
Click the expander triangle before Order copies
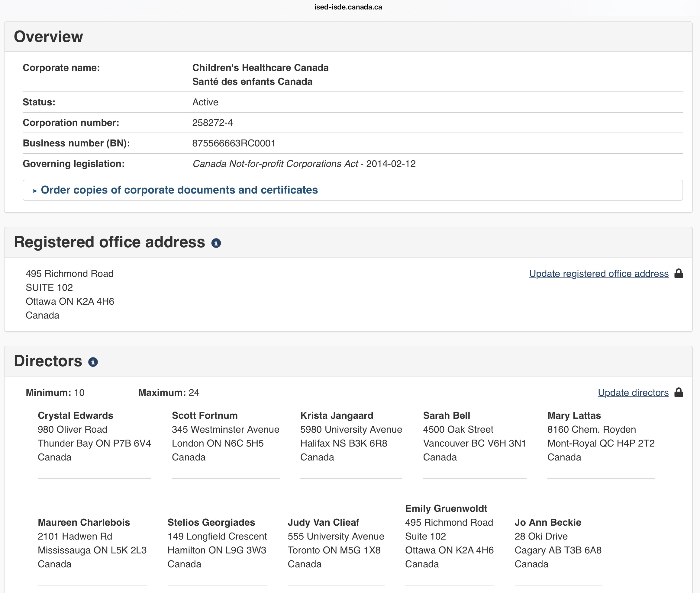(35, 191)
